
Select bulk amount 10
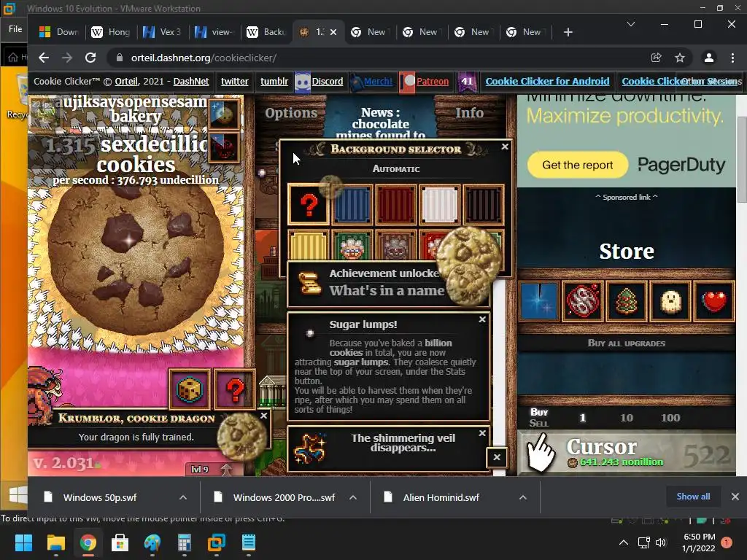pyautogui.click(x=627, y=418)
